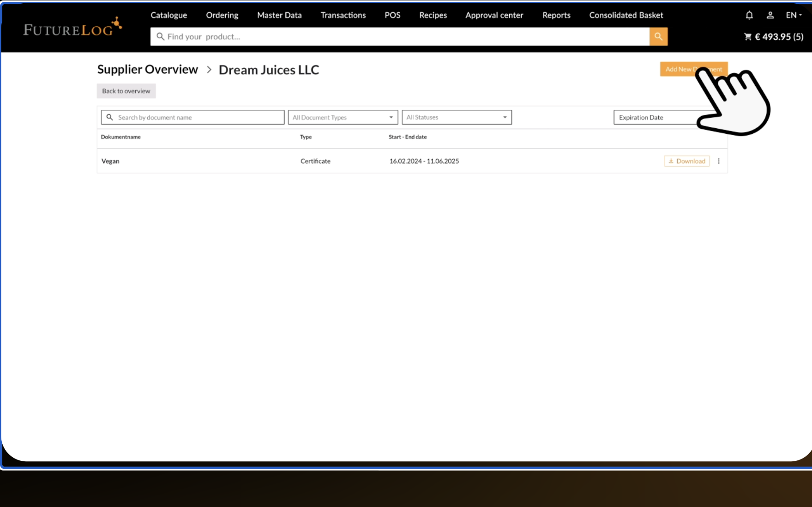Open the Consolidated Basket menu
Image resolution: width=812 pixels, height=507 pixels.
tap(626, 15)
